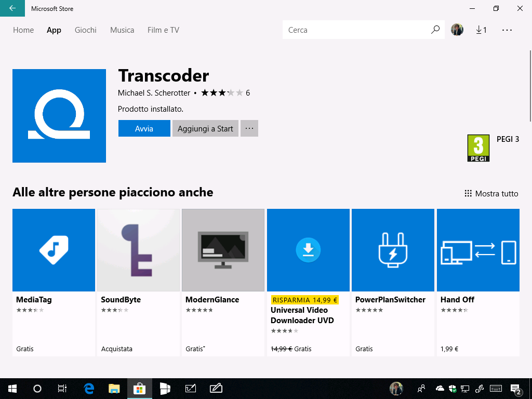
Task: Open Windows Ink Workspace pen icon
Action: (480, 389)
